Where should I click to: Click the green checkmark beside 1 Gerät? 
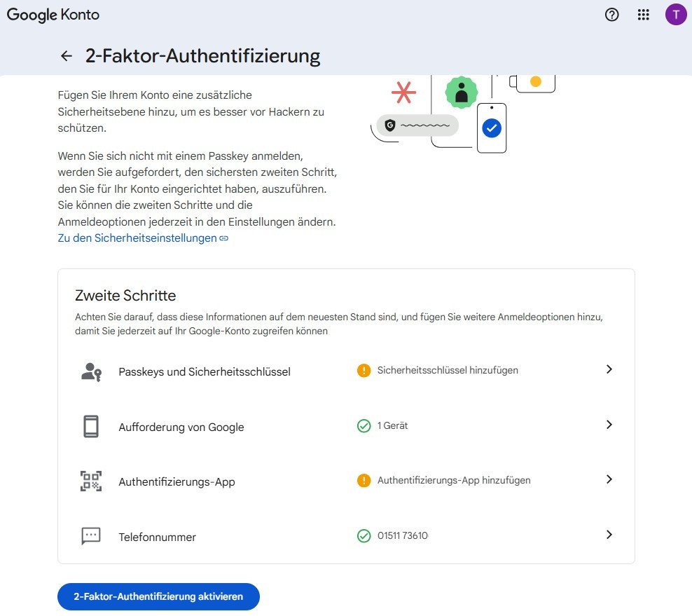[364, 425]
